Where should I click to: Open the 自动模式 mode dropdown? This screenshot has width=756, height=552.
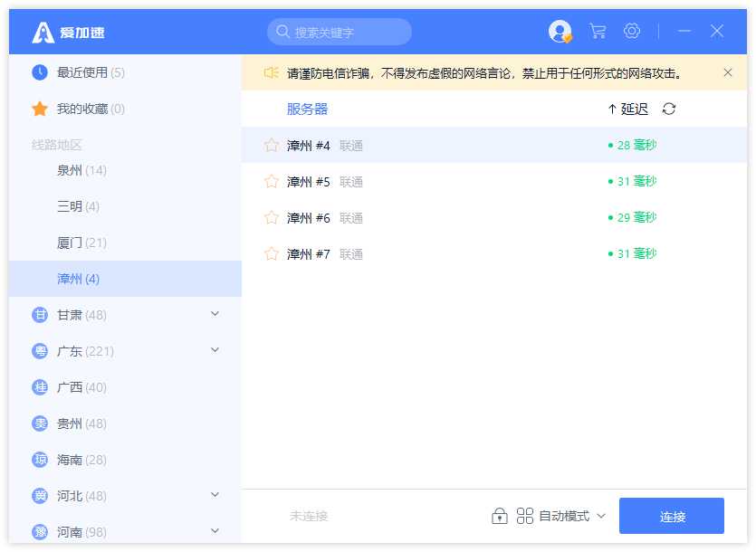(572, 516)
